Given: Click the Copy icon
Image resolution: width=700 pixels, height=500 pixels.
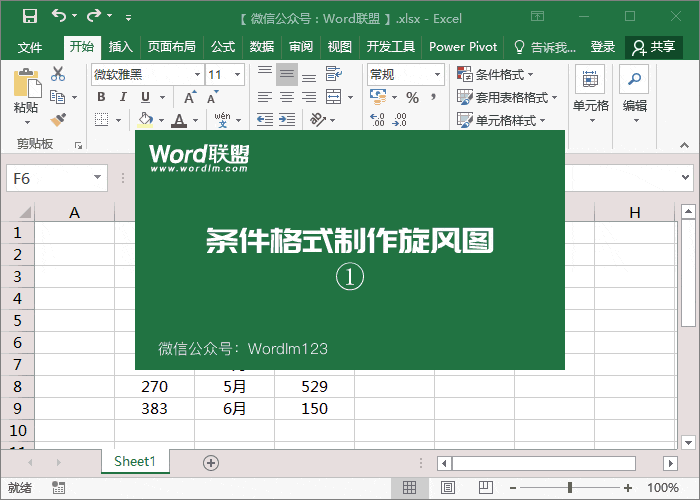Looking at the screenshot, I should (58, 97).
